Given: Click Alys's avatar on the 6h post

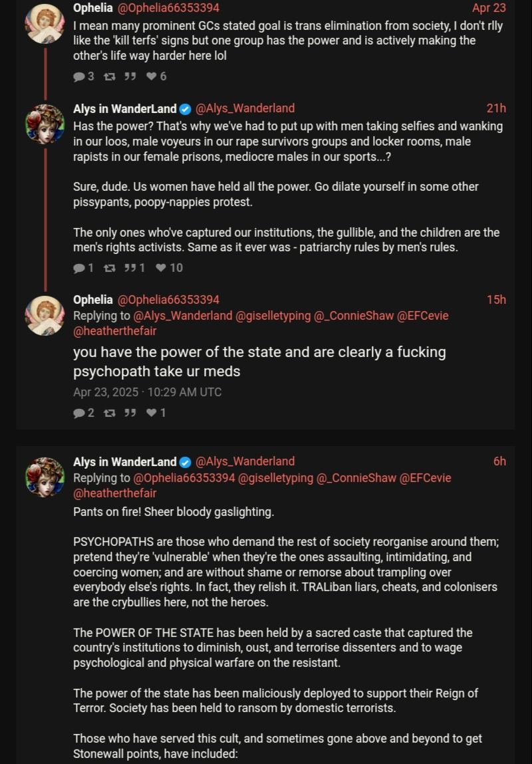Looking at the screenshot, I should tap(45, 476).
